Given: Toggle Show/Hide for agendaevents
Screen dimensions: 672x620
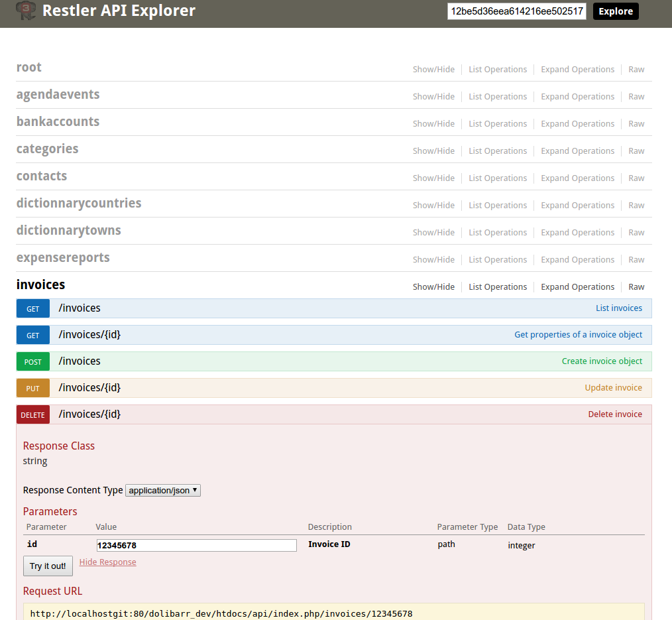Looking at the screenshot, I should (433, 96).
